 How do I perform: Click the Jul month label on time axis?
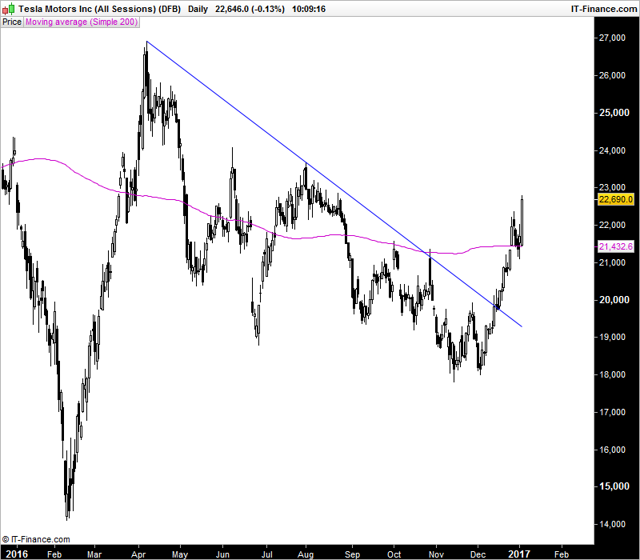(267, 554)
